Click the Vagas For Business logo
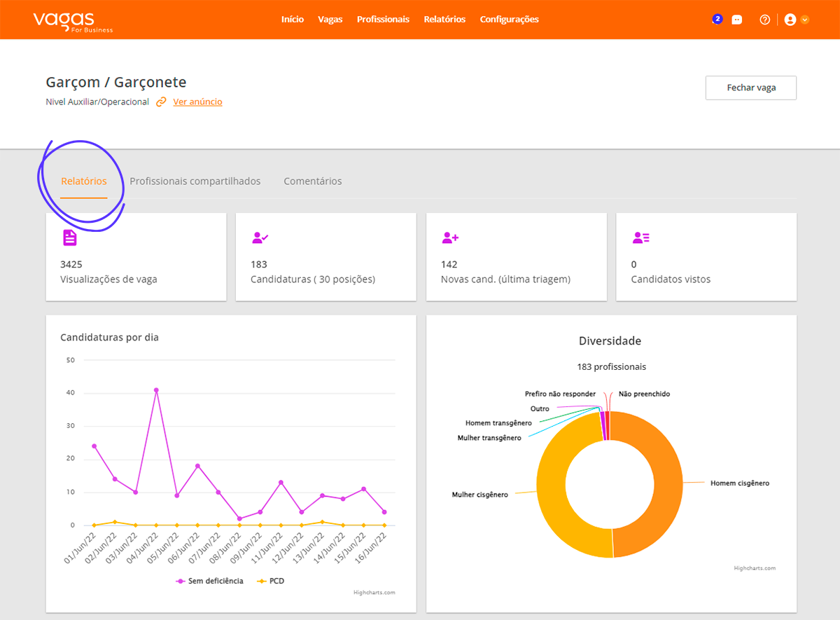 [73, 21]
